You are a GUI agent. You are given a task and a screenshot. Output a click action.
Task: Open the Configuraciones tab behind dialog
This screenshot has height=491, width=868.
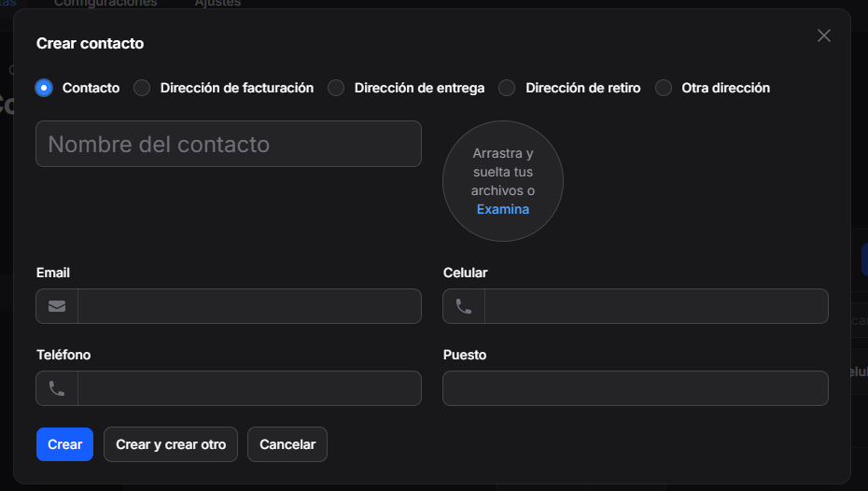tap(105, 4)
